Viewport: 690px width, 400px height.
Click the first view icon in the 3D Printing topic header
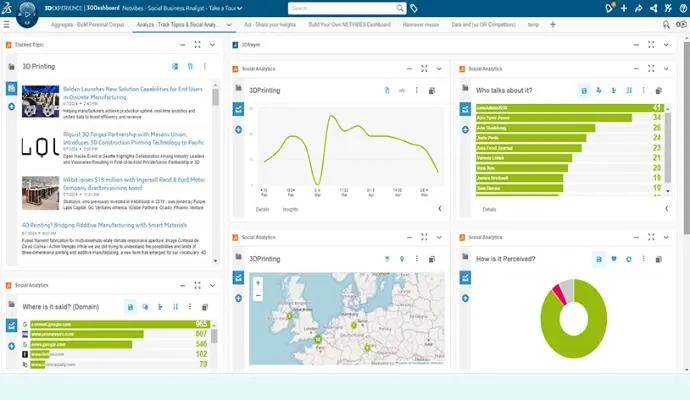coord(175,66)
